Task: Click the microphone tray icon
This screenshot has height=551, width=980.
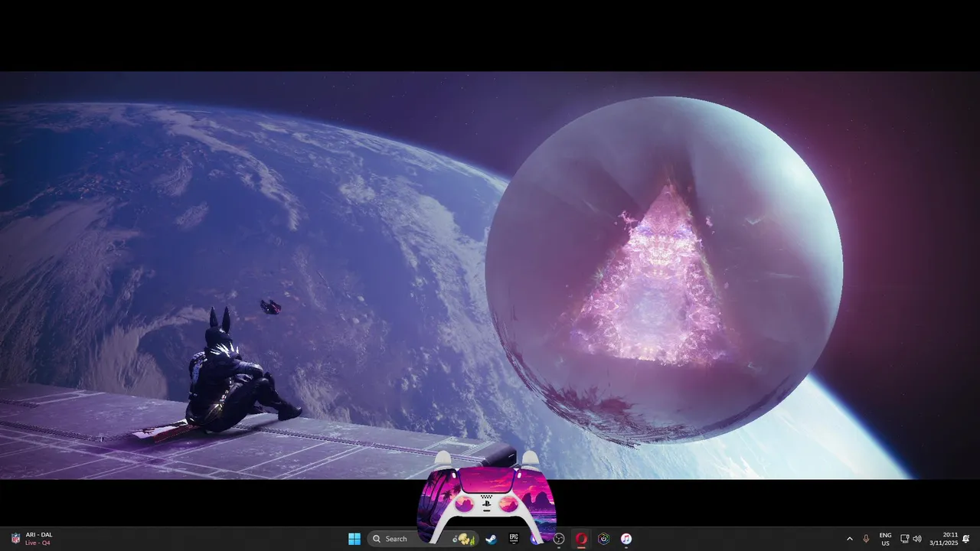Action: click(866, 539)
